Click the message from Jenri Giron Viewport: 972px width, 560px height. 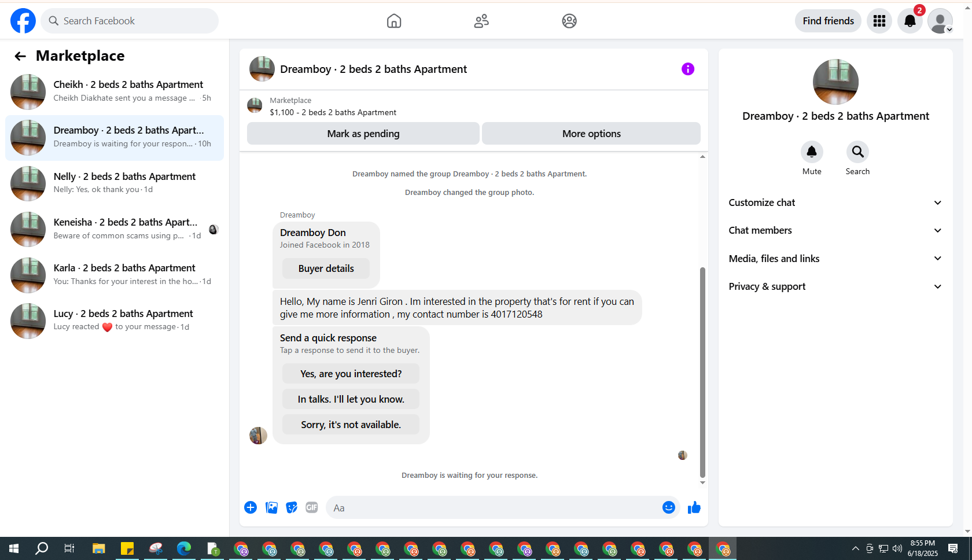click(x=457, y=308)
